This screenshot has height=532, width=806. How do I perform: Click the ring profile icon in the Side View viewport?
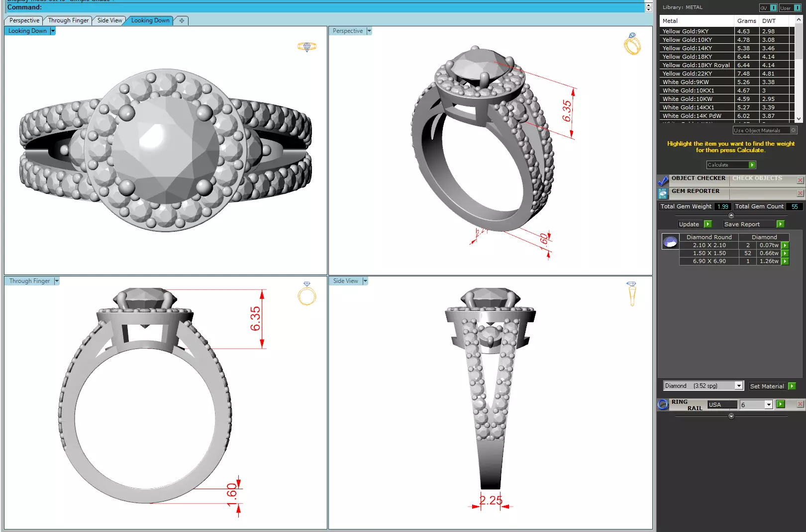point(632,293)
